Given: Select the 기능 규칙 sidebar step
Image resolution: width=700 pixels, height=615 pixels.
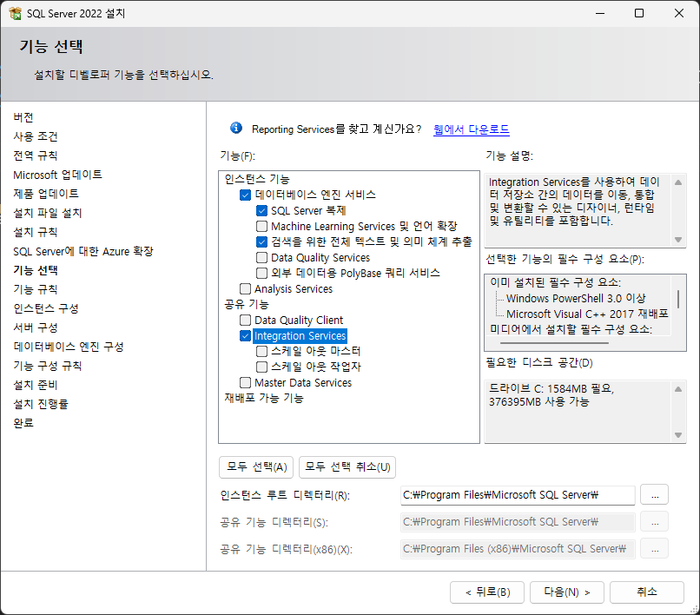Looking at the screenshot, I should point(36,289).
